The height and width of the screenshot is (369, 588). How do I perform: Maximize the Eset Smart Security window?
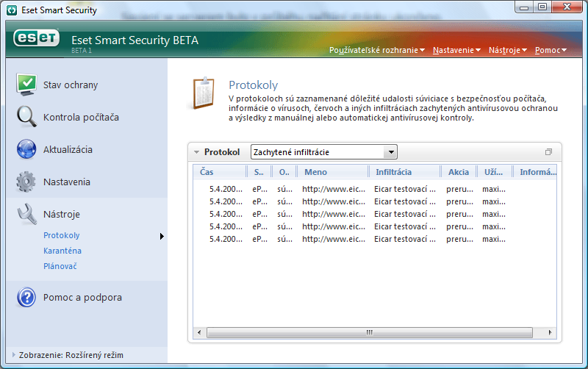pos(542,7)
